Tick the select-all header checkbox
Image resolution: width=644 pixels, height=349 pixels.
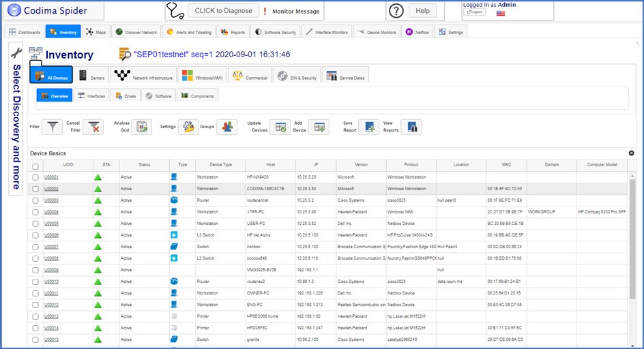[35, 166]
